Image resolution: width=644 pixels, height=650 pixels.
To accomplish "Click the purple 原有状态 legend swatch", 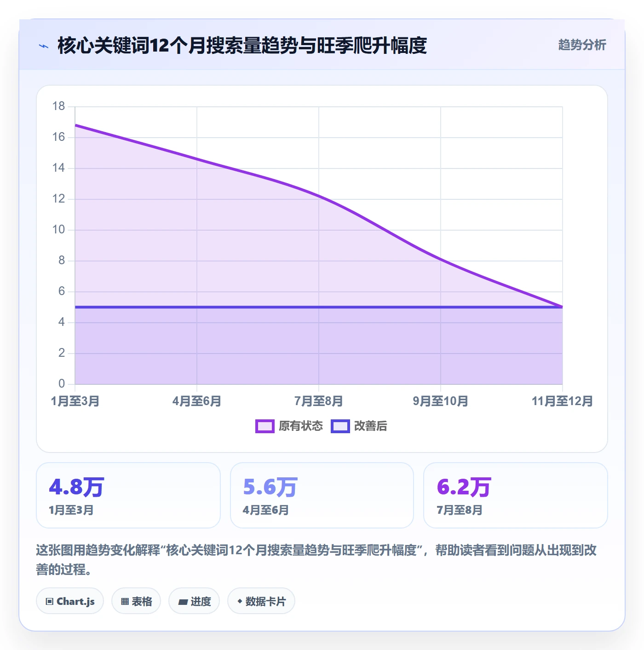I will 265,426.
